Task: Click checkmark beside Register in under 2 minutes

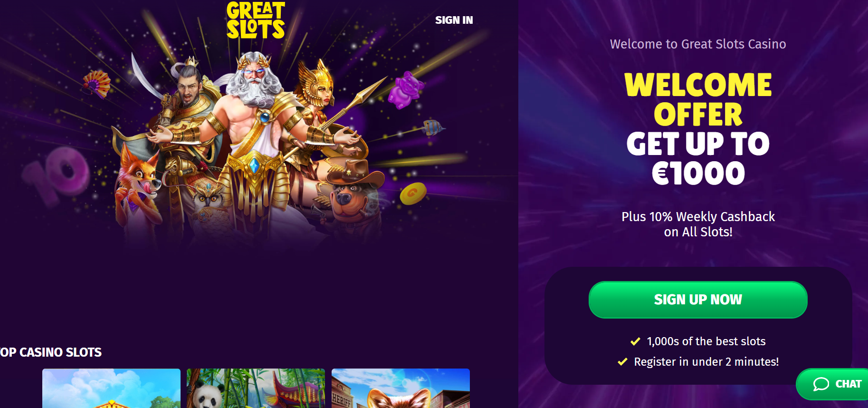Action: point(622,362)
